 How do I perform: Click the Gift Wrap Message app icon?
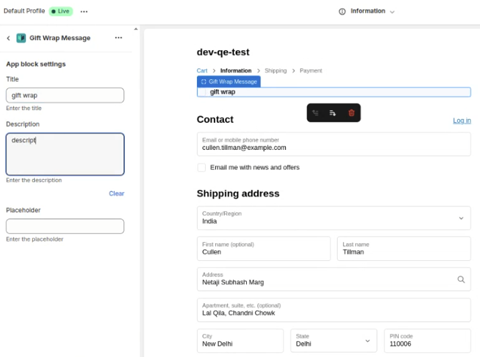21,38
